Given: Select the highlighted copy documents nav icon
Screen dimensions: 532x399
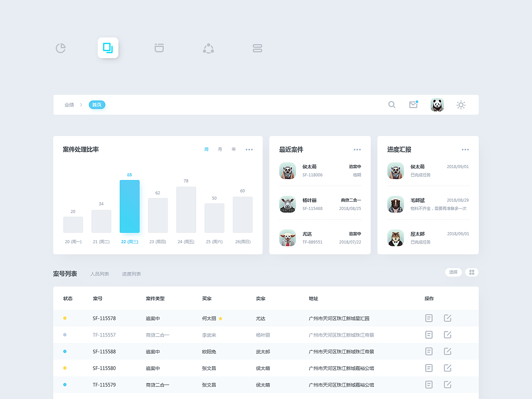Looking at the screenshot, I should pos(108,48).
